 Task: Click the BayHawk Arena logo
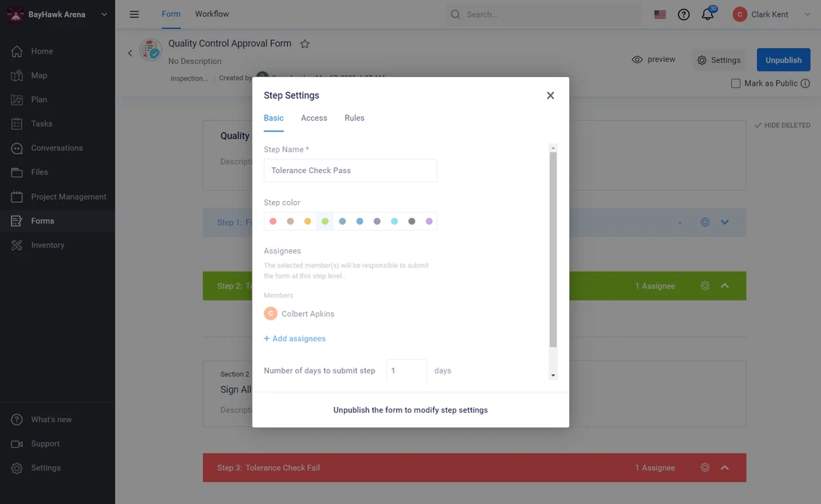15,14
